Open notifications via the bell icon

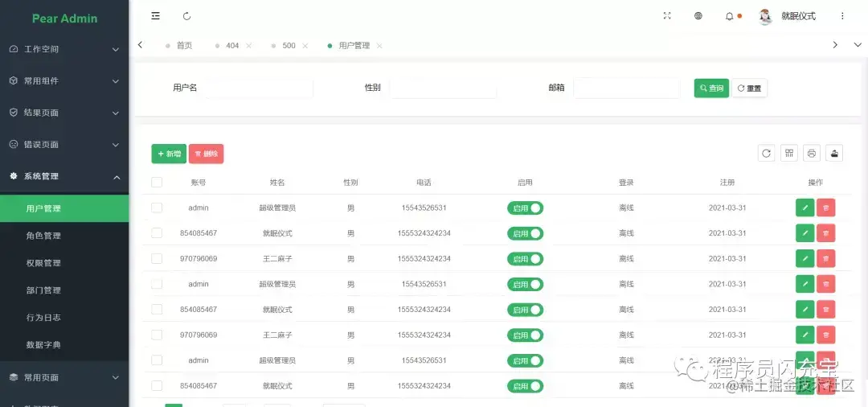click(x=730, y=16)
